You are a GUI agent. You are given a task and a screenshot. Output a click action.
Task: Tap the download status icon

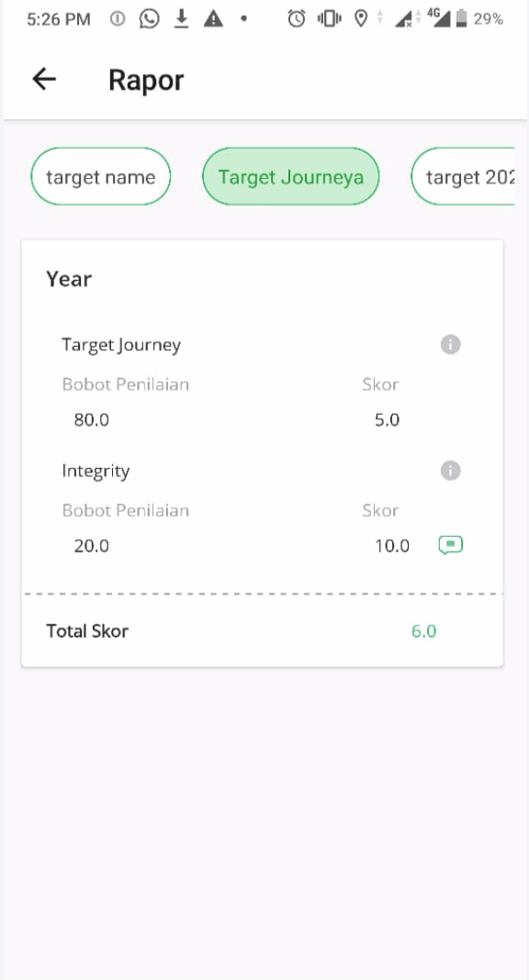[x=181, y=18]
